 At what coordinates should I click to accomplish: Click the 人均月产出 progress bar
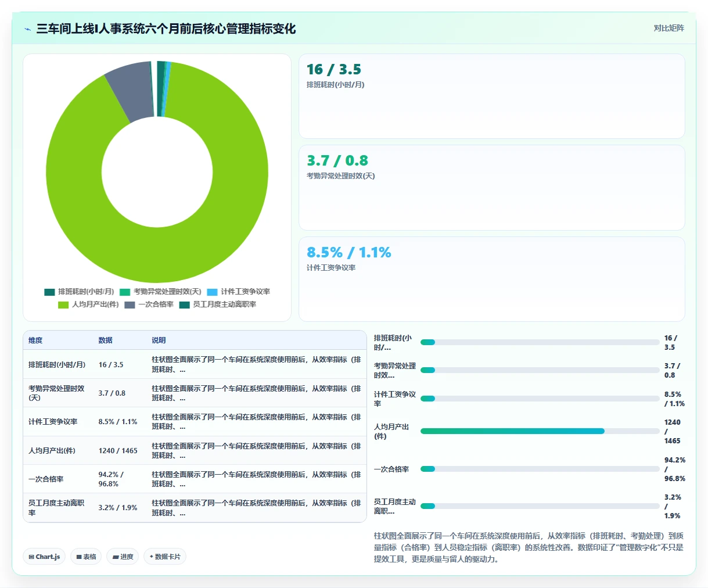[x=540, y=431]
